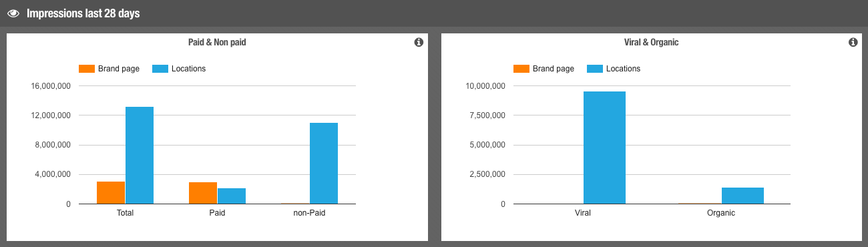The height and width of the screenshot is (247, 868).
Task: Click the 5,000,000 axis value
Action: (x=487, y=145)
